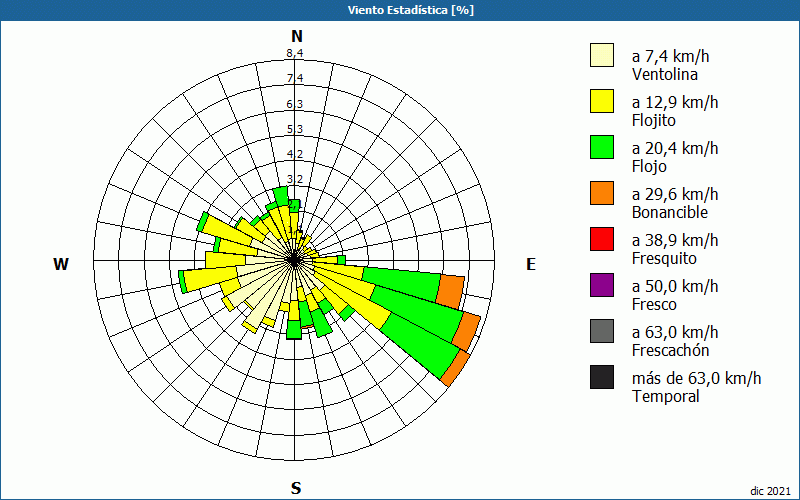Click the 'Viento Estadística [%]' title
This screenshot has width=800, height=500.
click(x=411, y=10)
